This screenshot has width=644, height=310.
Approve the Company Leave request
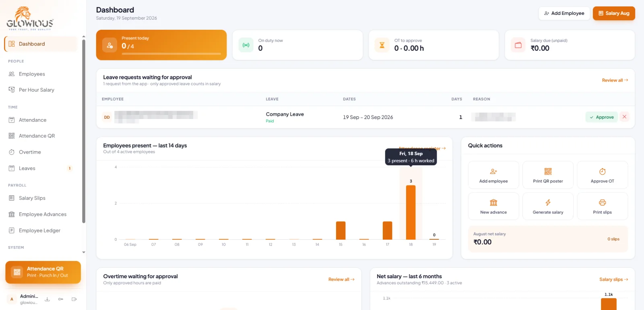[x=601, y=117]
